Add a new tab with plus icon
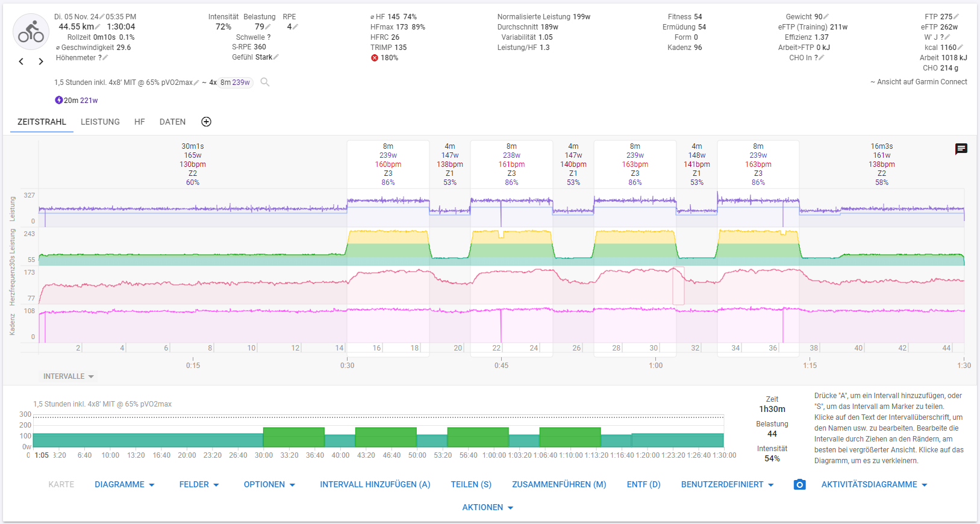 pyautogui.click(x=206, y=122)
